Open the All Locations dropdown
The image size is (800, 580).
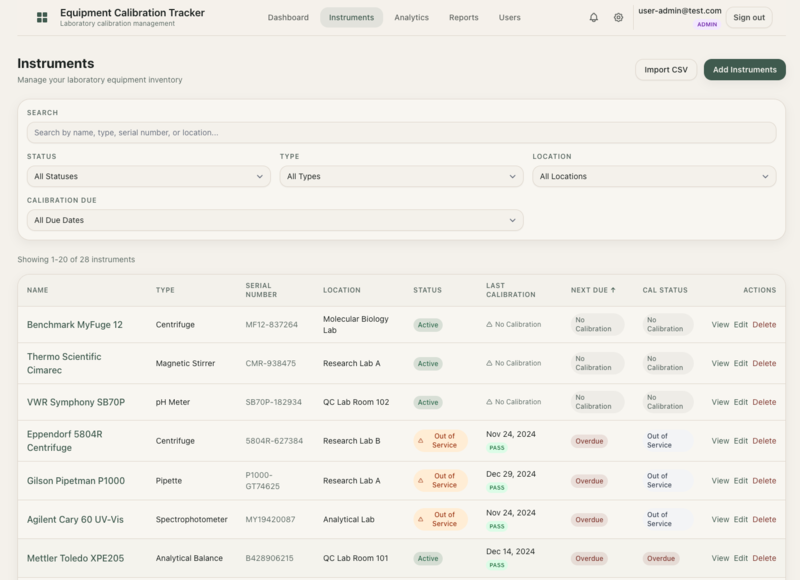tap(655, 175)
